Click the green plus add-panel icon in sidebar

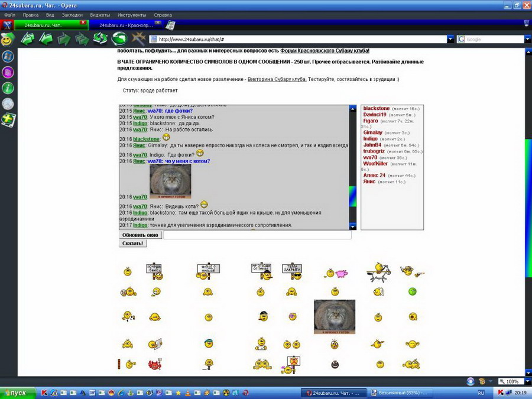8,120
